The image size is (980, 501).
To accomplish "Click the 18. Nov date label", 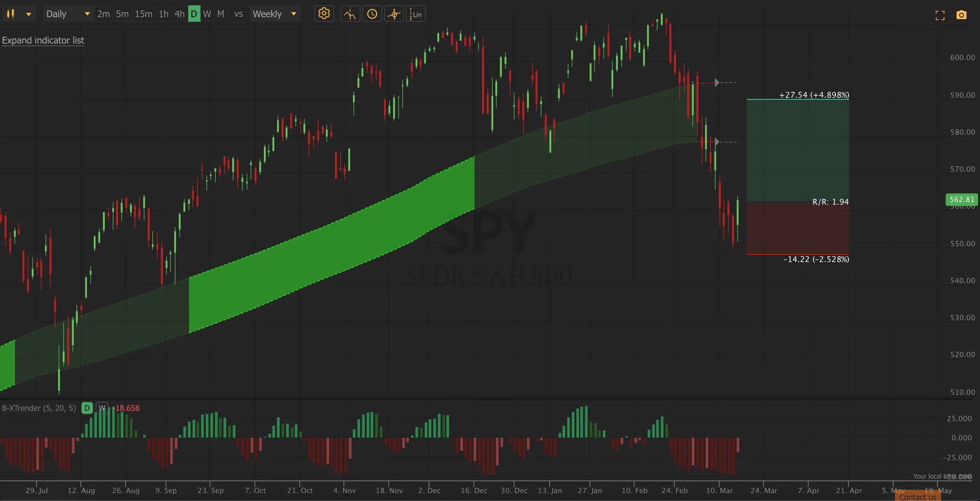I will coord(389,490).
